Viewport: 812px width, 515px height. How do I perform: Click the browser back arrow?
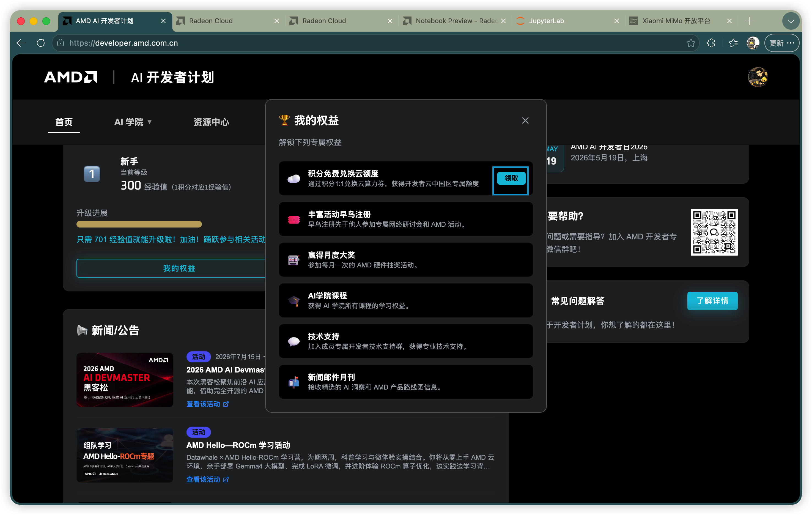click(x=21, y=43)
